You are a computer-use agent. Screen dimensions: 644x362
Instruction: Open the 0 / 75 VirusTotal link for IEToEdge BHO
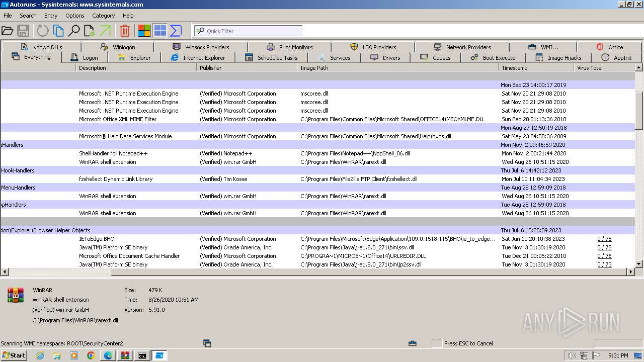coord(604,239)
